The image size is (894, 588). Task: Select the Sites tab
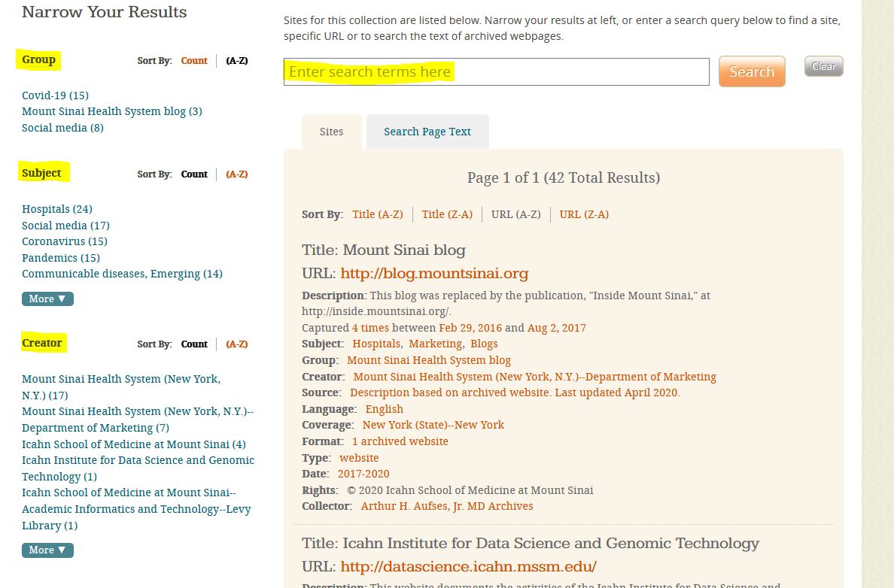[331, 132]
